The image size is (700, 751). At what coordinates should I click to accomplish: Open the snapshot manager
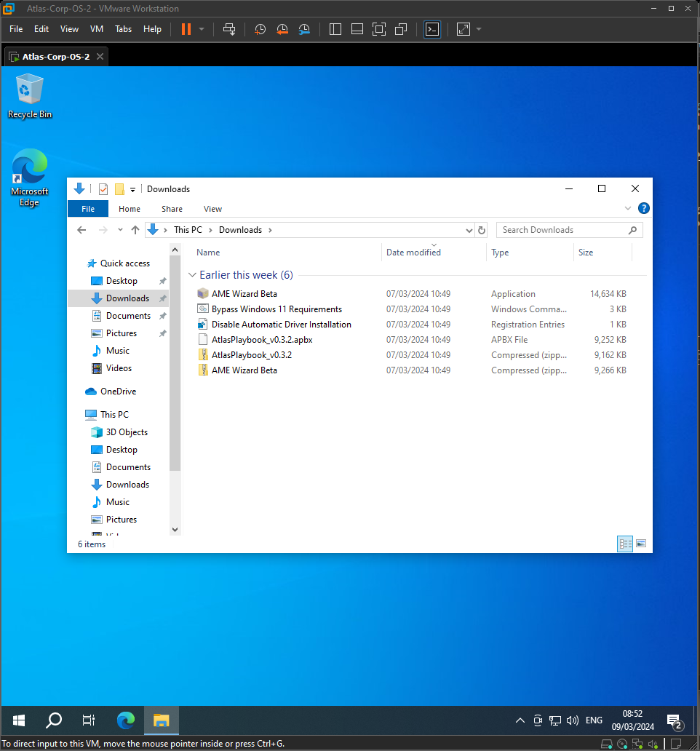(x=304, y=29)
